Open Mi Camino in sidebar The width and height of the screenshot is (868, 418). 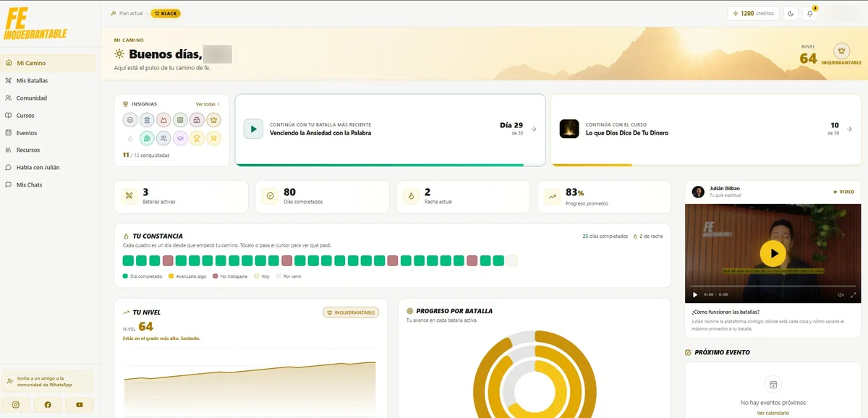(x=49, y=63)
